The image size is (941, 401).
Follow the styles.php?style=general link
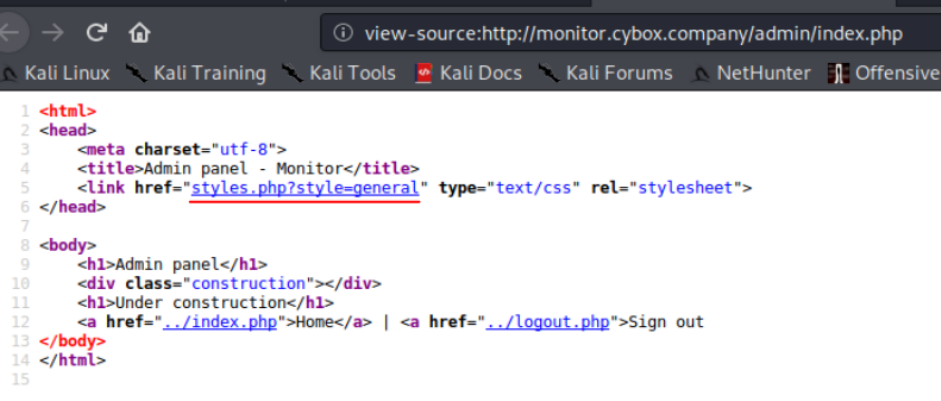304,187
